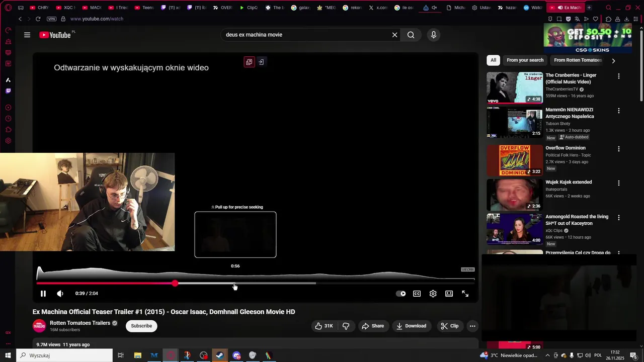Image resolution: width=644 pixels, height=362 pixels.
Task: Select the All filter chip
Action: click(x=493, y=60)
